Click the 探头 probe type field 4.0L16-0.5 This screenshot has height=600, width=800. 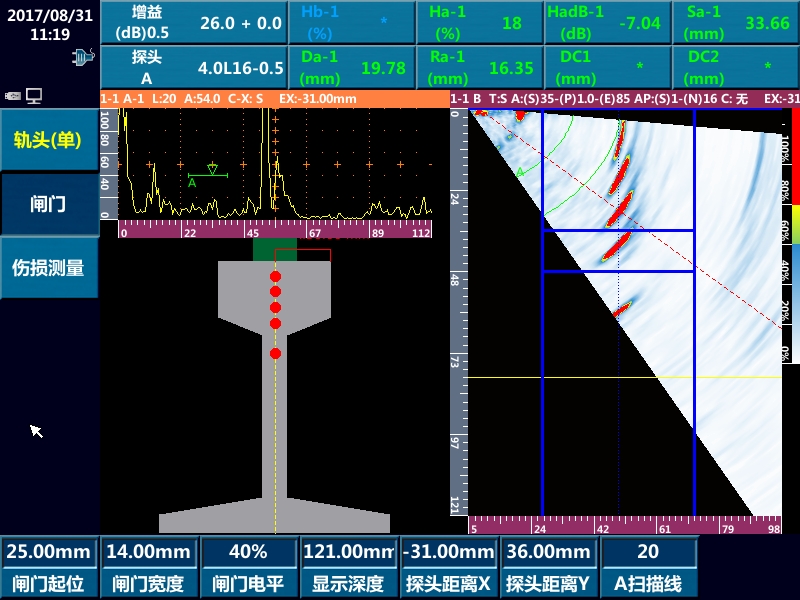coord(192,67)
